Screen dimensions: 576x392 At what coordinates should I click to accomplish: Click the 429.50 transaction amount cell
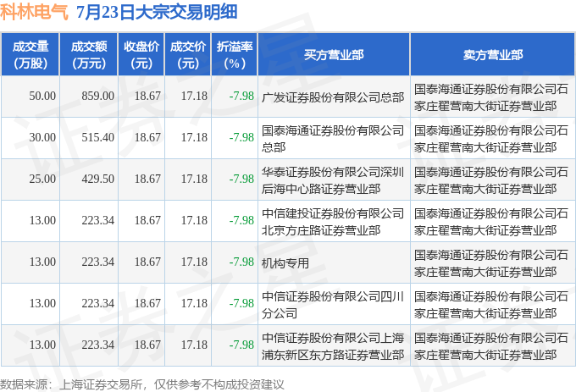(97, 179)
